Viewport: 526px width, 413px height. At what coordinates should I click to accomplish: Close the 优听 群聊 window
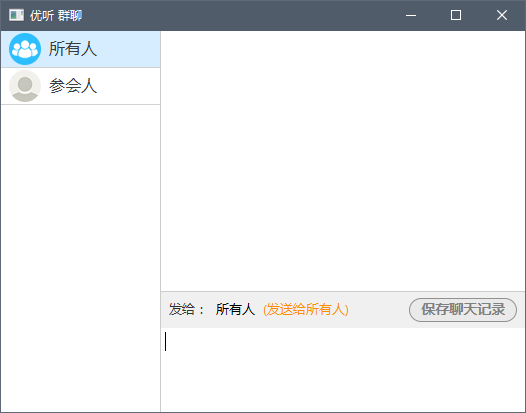point(502,15)
